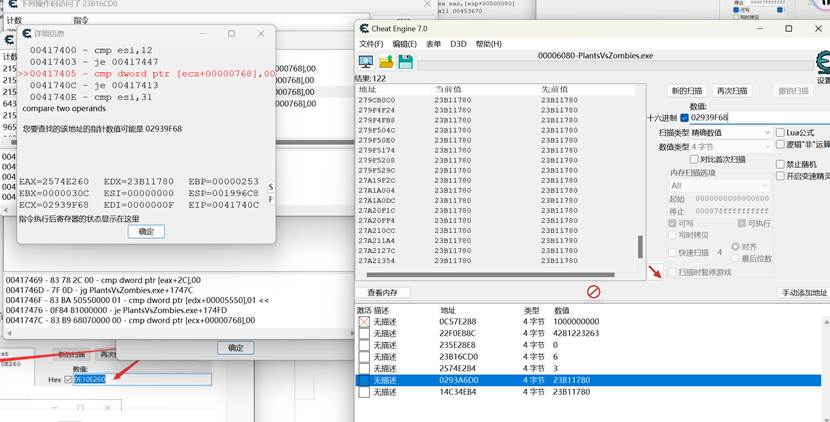This screenshot has width=830, height=422.
Task: Click logo icon in 详细信息 dialog title
Action: tap(27, 33)
